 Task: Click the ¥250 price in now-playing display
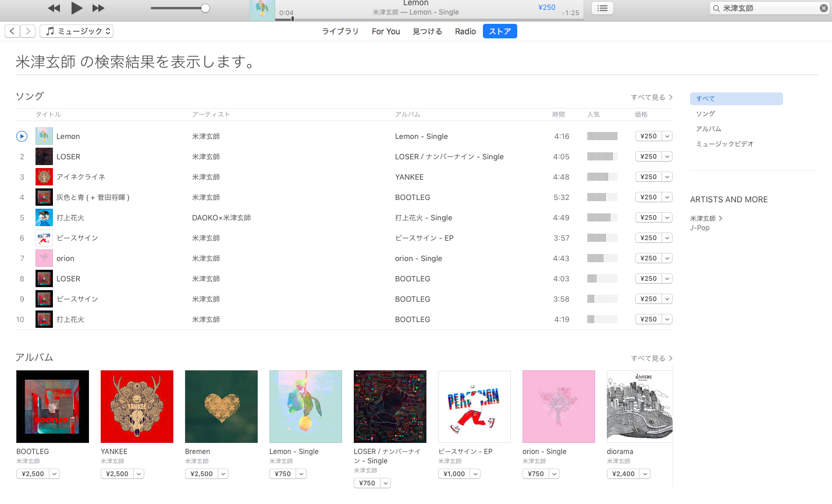(547, 8)
